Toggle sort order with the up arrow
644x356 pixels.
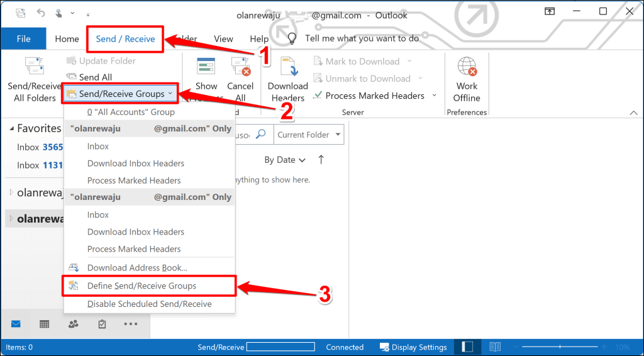321,160
